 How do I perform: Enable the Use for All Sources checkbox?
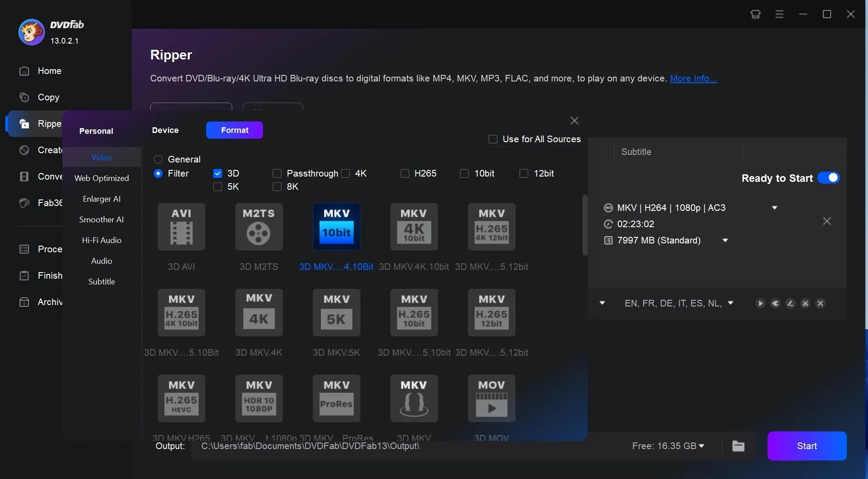493,139
